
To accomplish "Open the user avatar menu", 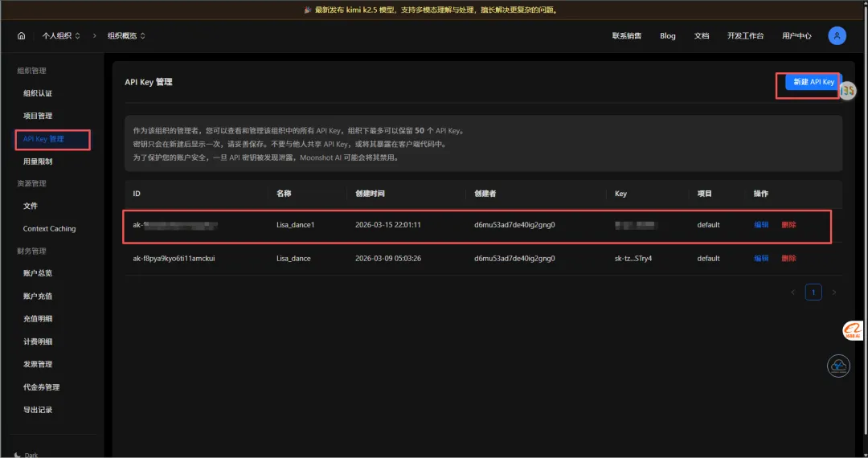I will 837,36.
